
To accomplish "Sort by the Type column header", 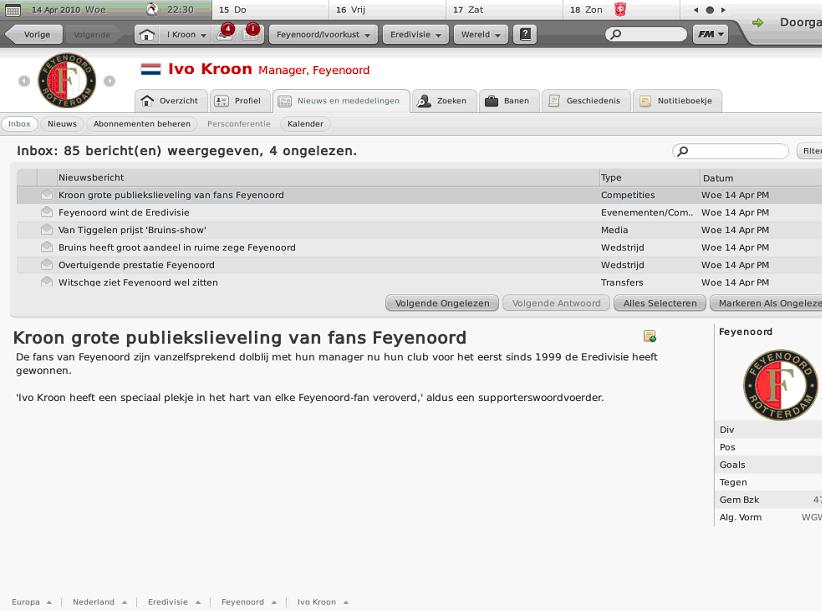I will (x=649, y=177).
